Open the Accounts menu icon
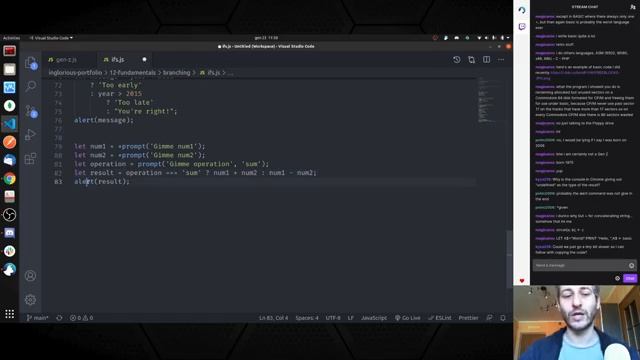The image size is (640, 360). 30,276
